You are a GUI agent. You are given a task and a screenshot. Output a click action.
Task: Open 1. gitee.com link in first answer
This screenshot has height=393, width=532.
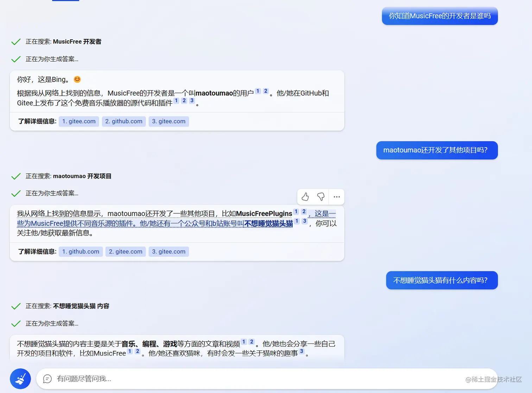tap(79, 121)
